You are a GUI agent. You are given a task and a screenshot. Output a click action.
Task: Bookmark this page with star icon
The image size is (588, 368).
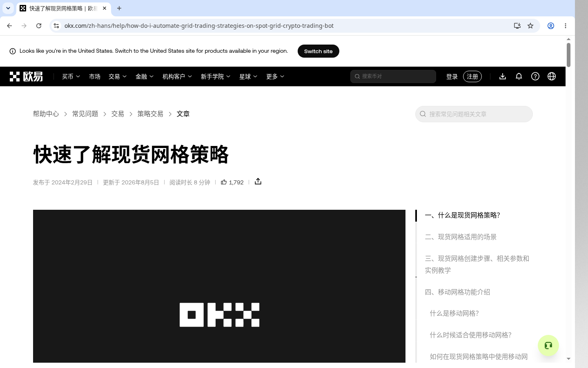[x=530, y=26]
